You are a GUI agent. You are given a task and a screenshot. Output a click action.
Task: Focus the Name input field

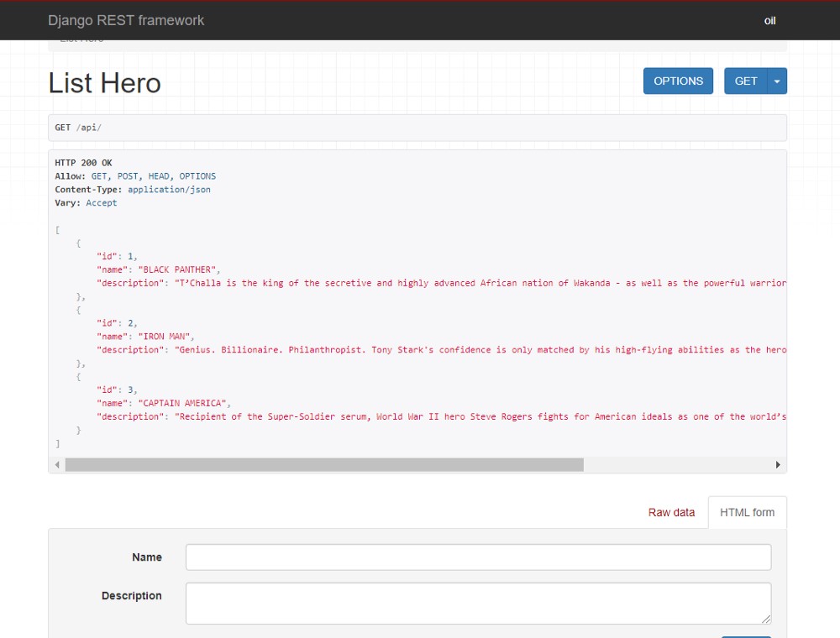point(478,557)
